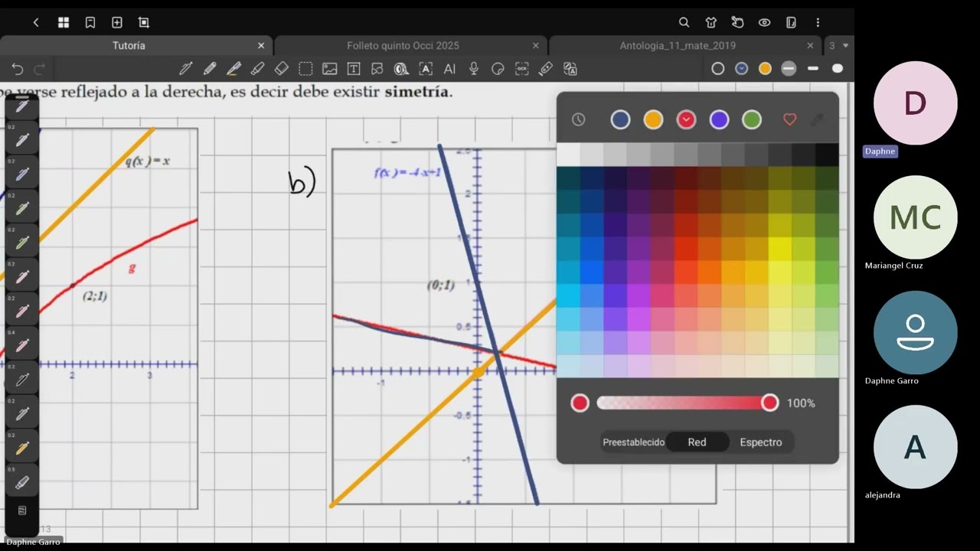Activate the eyedropper color picker
Viewport: 980px width, 551px height.
point(817,119)
